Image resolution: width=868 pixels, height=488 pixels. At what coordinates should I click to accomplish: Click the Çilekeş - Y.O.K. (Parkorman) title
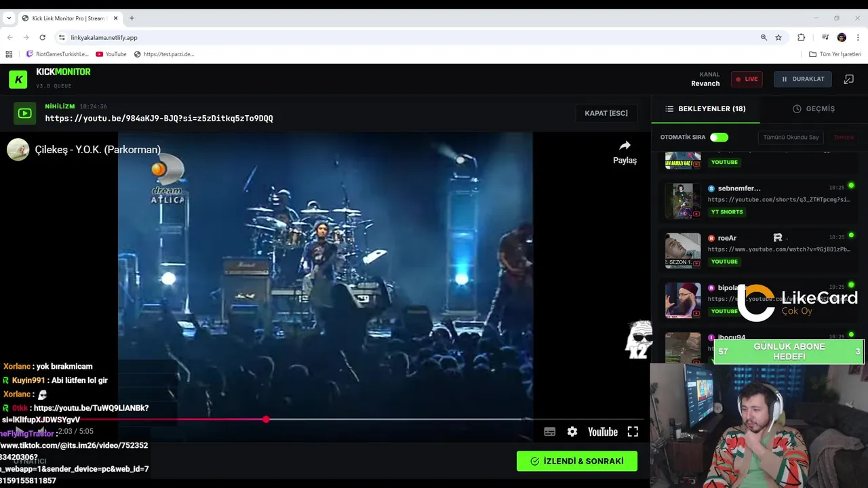pyautogui.click(x=98, y=150)
